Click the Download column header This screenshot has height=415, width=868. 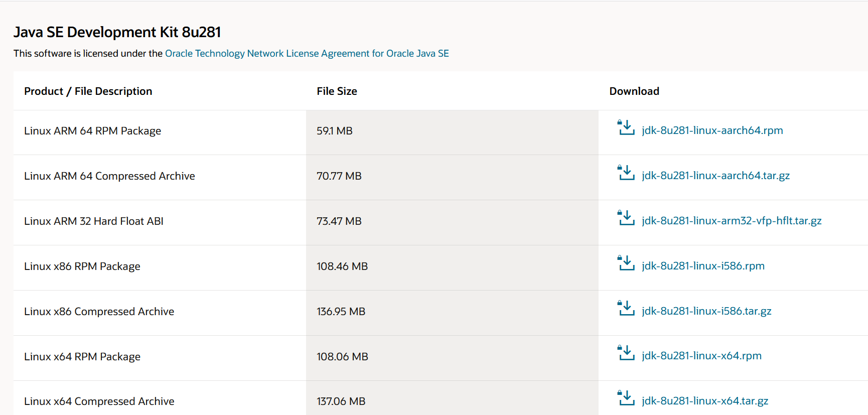[x=634, y=91]
